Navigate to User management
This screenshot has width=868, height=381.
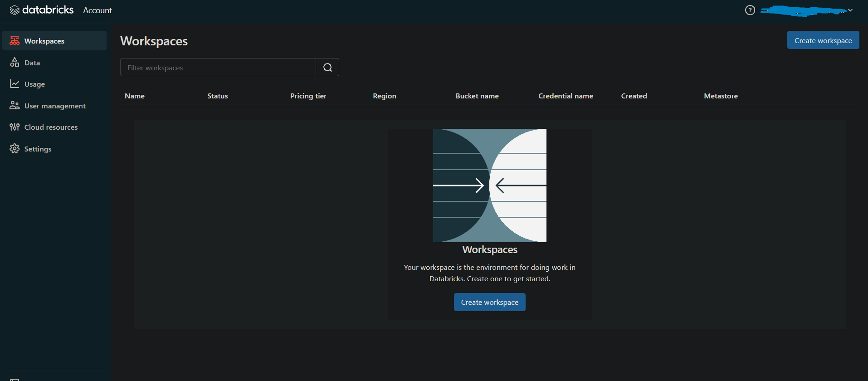(x=54, y=106)
